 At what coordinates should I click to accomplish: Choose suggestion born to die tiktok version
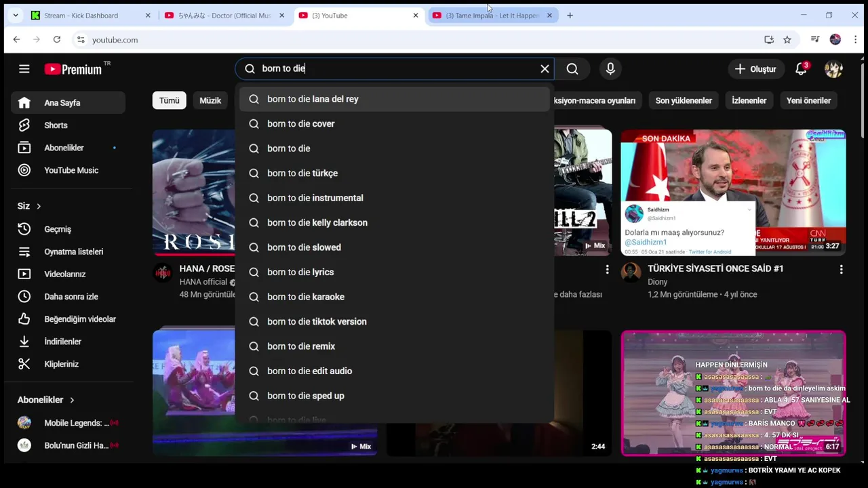(x=394, y=322)
